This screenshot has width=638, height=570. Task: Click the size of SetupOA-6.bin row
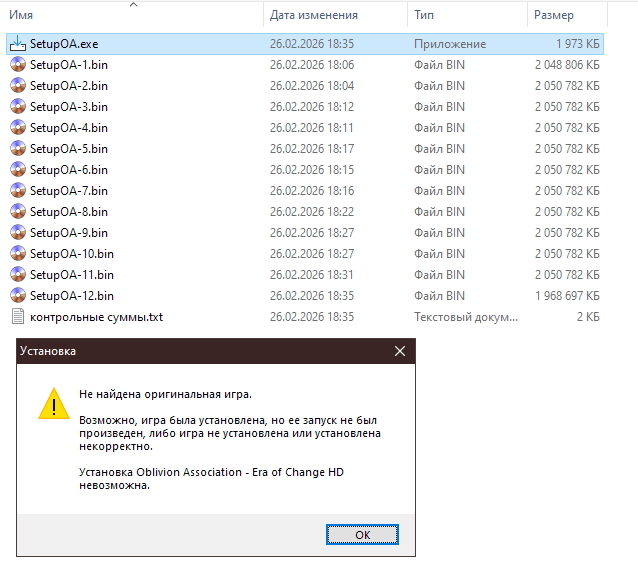coord(567,170)
